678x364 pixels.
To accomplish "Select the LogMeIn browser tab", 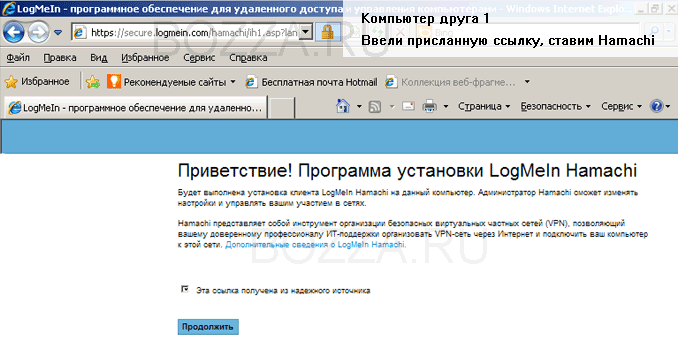I will point(135,108).
